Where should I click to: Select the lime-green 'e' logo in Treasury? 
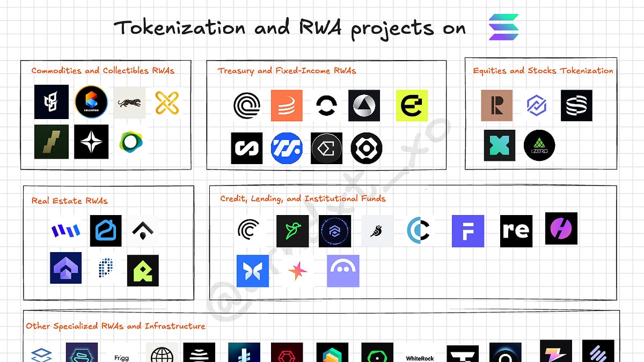click(x=412, y=105)
